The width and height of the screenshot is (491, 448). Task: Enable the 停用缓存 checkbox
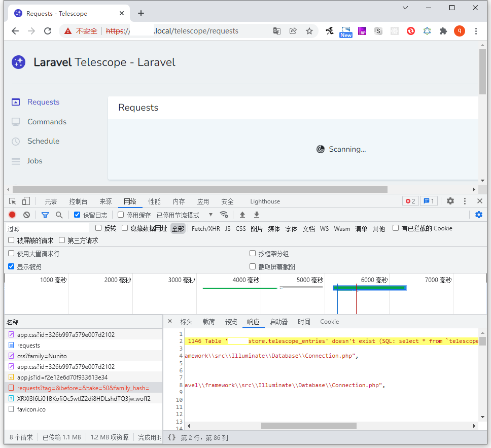(x=121, y=215)
